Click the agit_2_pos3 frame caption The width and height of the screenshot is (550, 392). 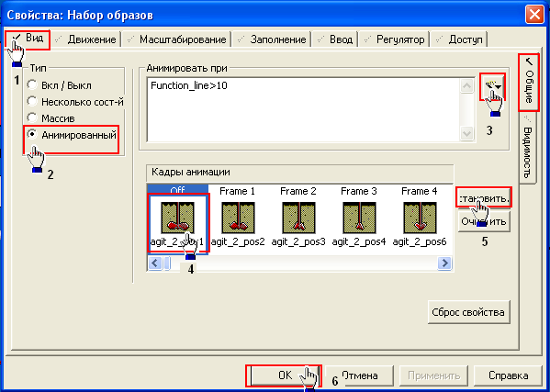click(x=298, y=241)
